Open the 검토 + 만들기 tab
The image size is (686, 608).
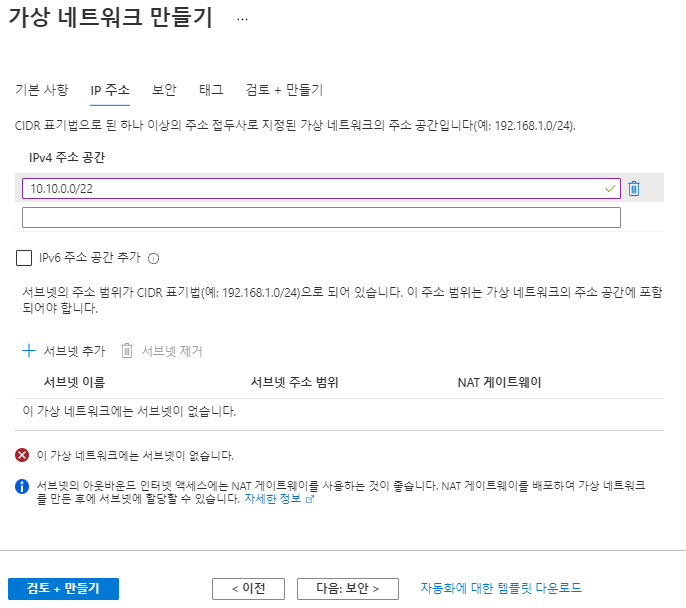[x=284, y=90]
